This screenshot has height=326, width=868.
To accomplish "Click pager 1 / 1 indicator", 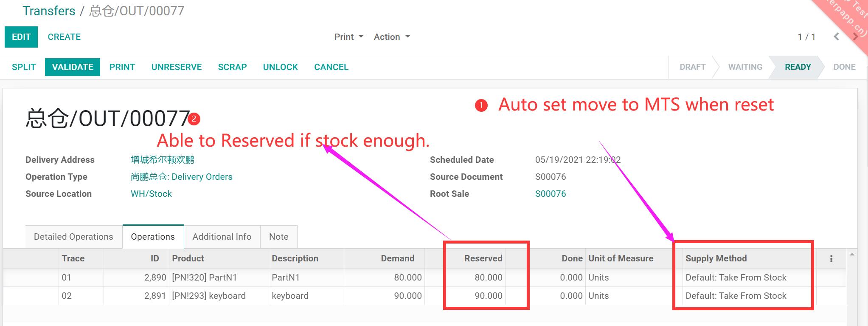I will (x=806, y=37).
